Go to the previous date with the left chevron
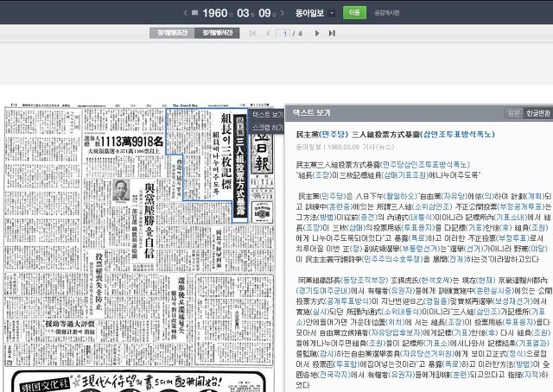Image resolution: width=553 pixels, height=392 pixels. 185,13
